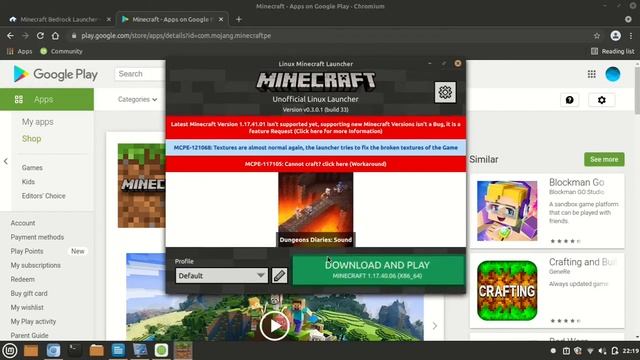
Task: Open the unsupported version 1.17.41.01 notice
Action: 316,127
